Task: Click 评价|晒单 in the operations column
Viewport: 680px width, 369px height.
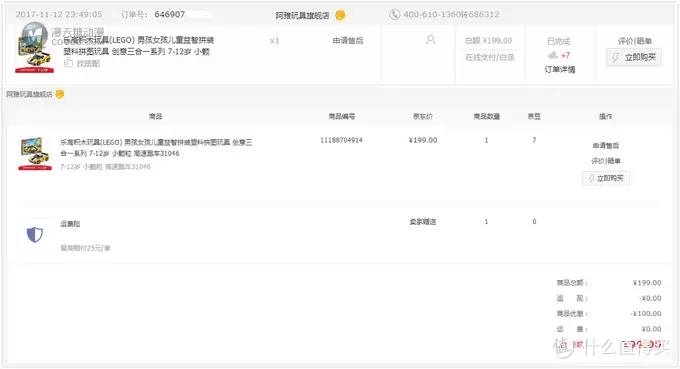Action: [x=606, y=161]
